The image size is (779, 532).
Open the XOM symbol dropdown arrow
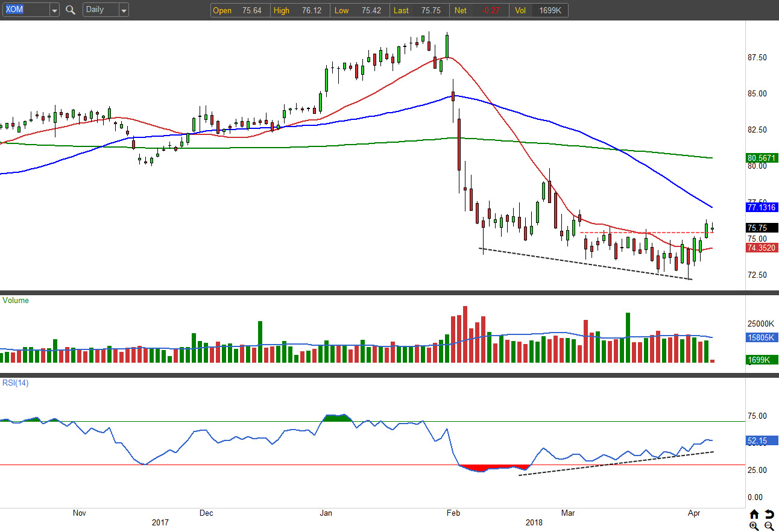54,10
